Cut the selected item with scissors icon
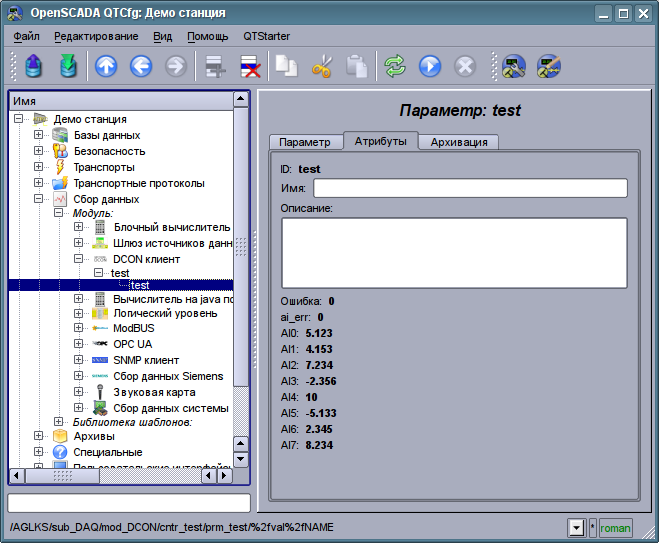The width and height of the screenshot is (659, 543). coord(322,67)
